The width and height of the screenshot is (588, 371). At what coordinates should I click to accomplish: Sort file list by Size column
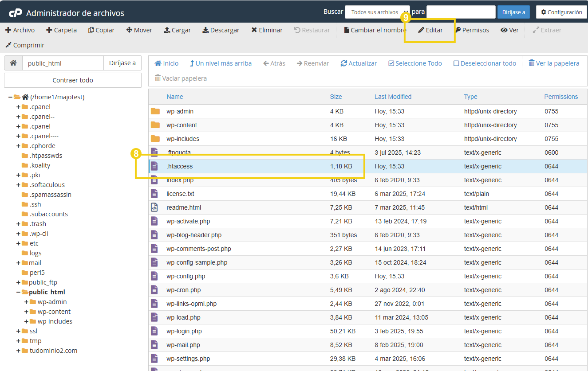pos(336,97)
